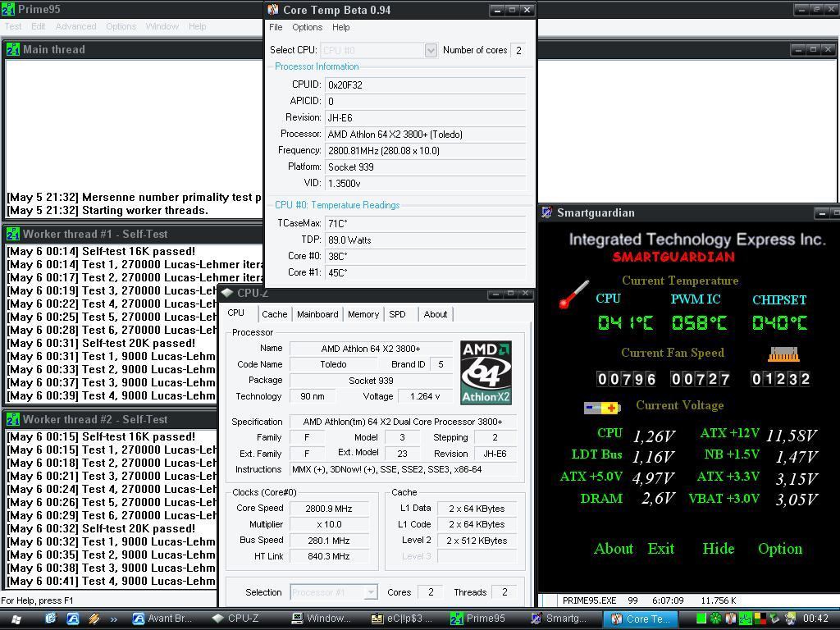Click the green star-shaped system tray icon
The width and height of the screenshot is (840, 630).
click(x=715, y=619)
